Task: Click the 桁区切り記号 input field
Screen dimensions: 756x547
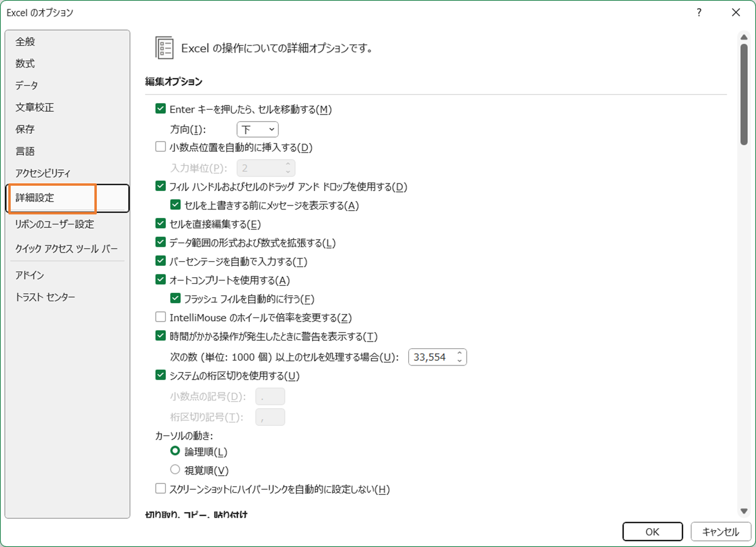Action: 270,417
